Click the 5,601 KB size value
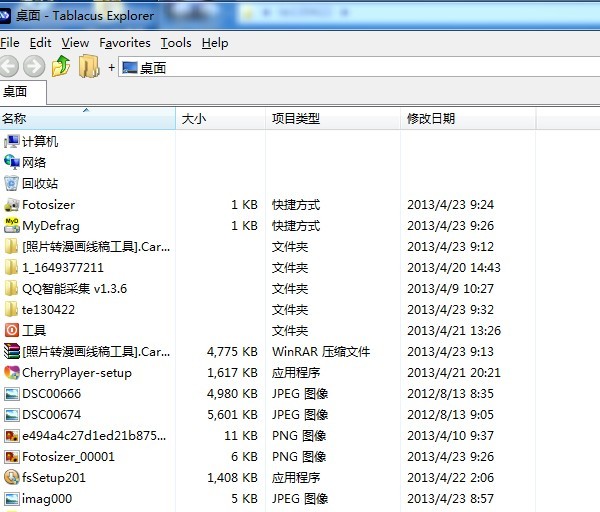Screen dimensions: 600x512 point(232,414)
